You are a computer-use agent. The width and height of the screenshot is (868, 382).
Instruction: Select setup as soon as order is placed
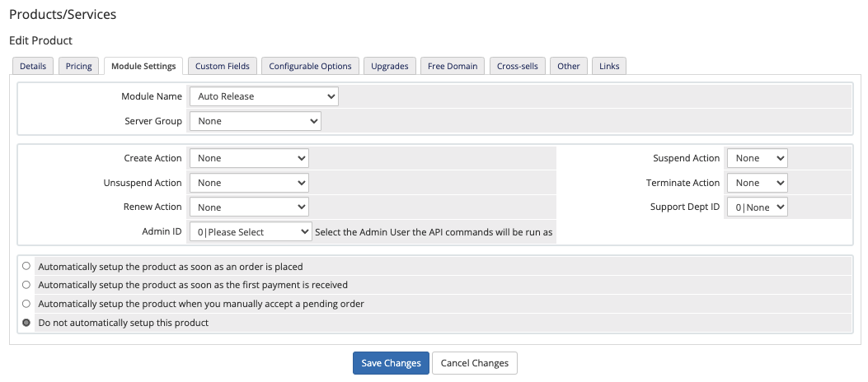(26, 266)
